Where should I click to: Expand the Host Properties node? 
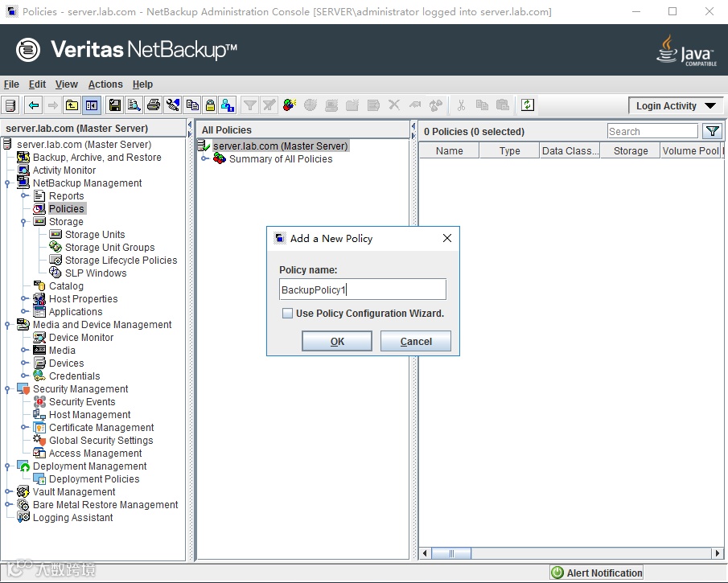(x=23, y=298)
